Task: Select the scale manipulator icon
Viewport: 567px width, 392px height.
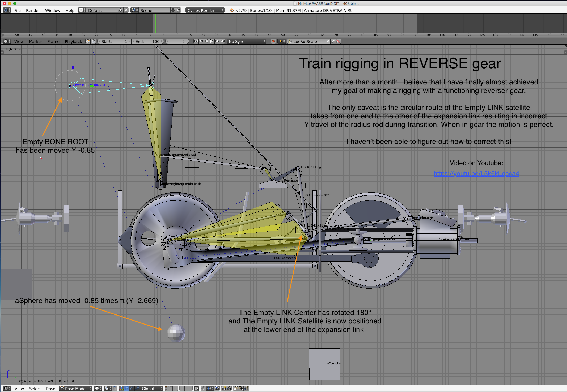Action: pos(137,389)
